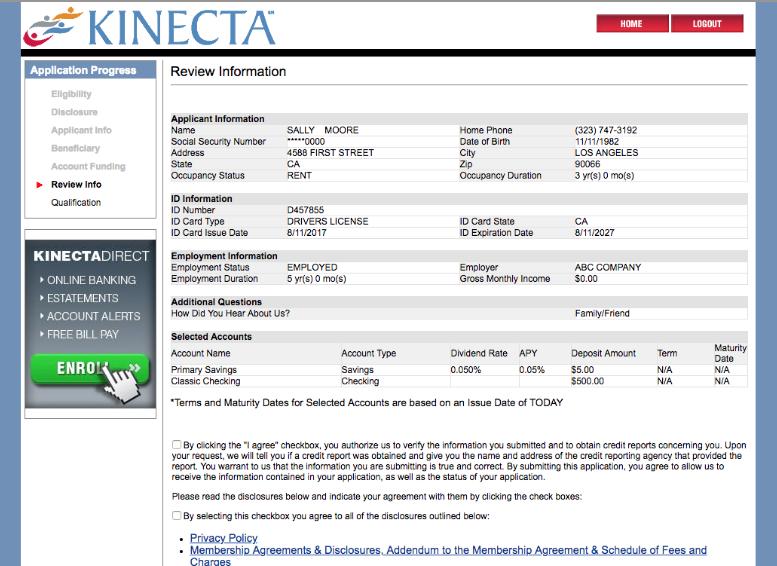Click the Classic Checking account row name
The image size is (777, 566).
coord(206,381)
